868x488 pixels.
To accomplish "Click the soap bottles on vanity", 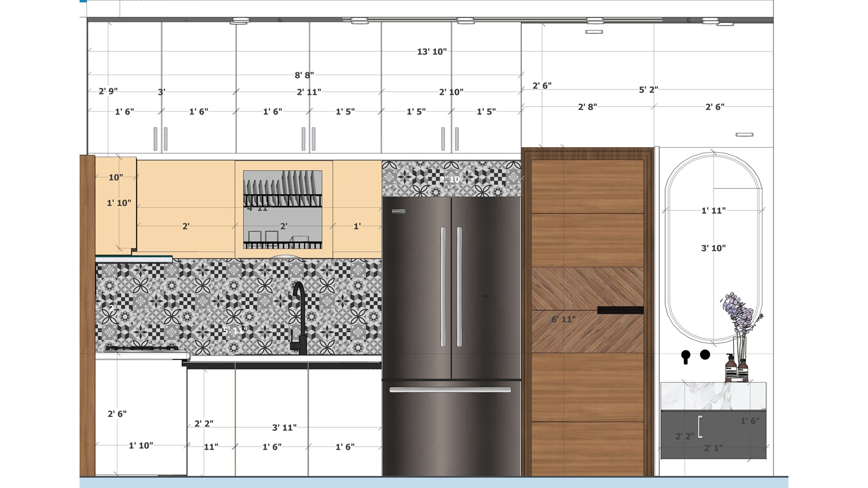I will [738, 368].
